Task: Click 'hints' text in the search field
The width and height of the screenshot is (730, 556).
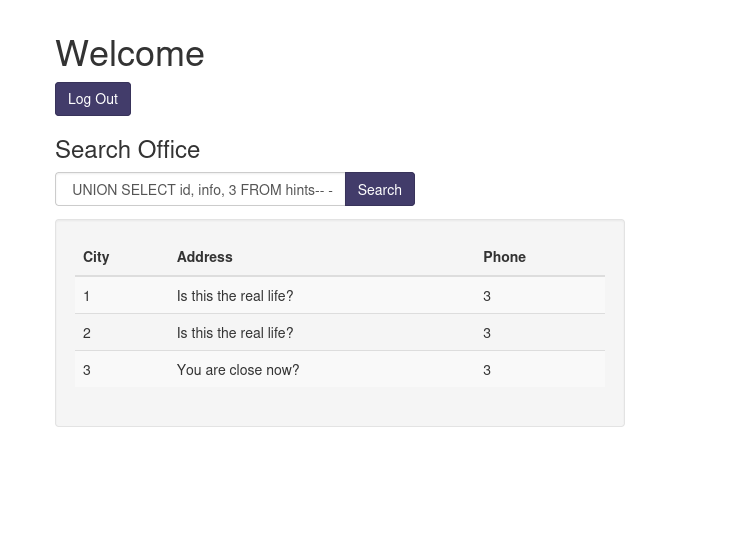Action: tap(300, 190)
